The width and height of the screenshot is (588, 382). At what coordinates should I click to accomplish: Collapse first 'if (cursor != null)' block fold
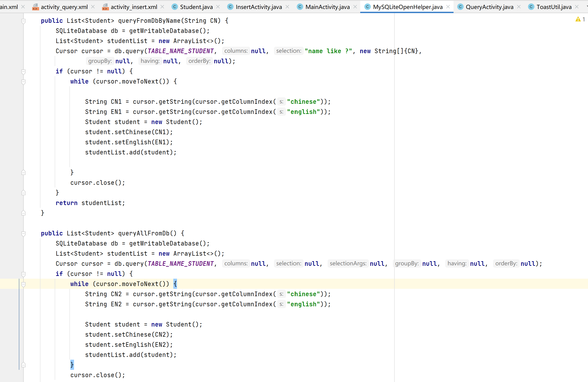[x=23, y=72]
